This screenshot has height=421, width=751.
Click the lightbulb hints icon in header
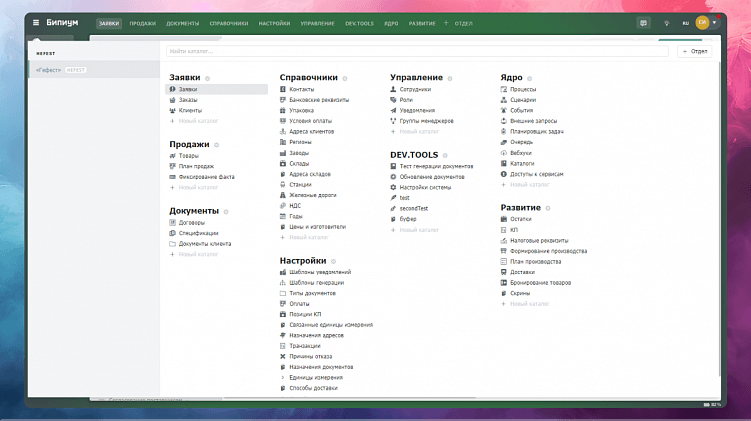point(666,23)
